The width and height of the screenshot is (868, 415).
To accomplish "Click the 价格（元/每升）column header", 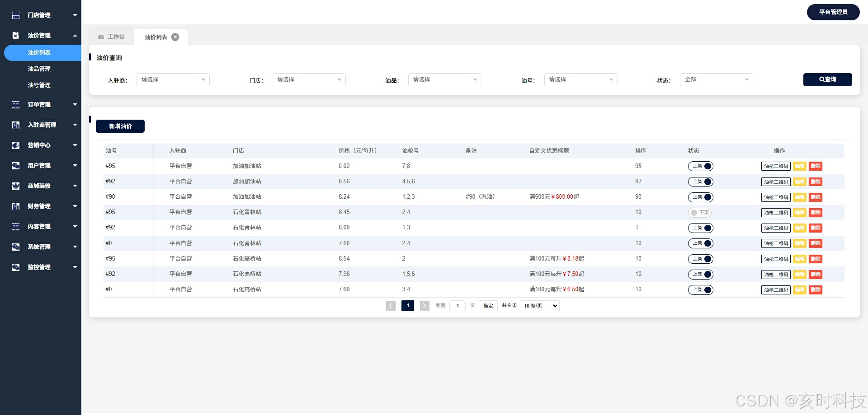I will tap(358, 151).
